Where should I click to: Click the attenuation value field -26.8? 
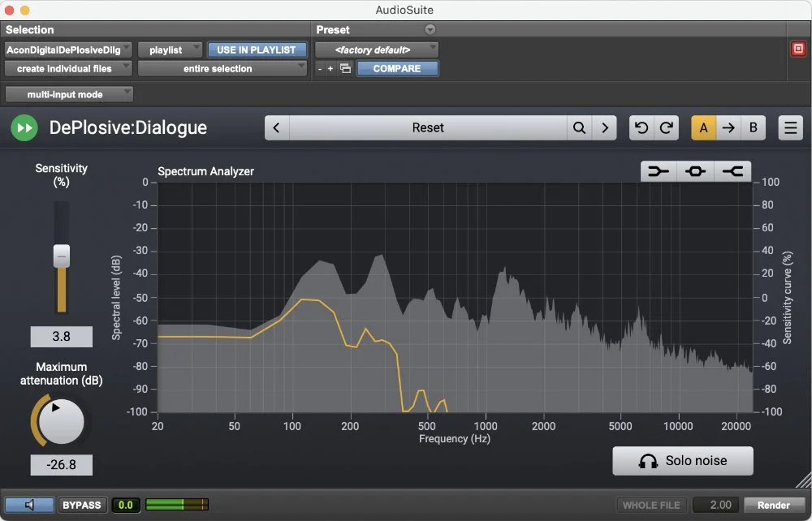pos(62,465)
